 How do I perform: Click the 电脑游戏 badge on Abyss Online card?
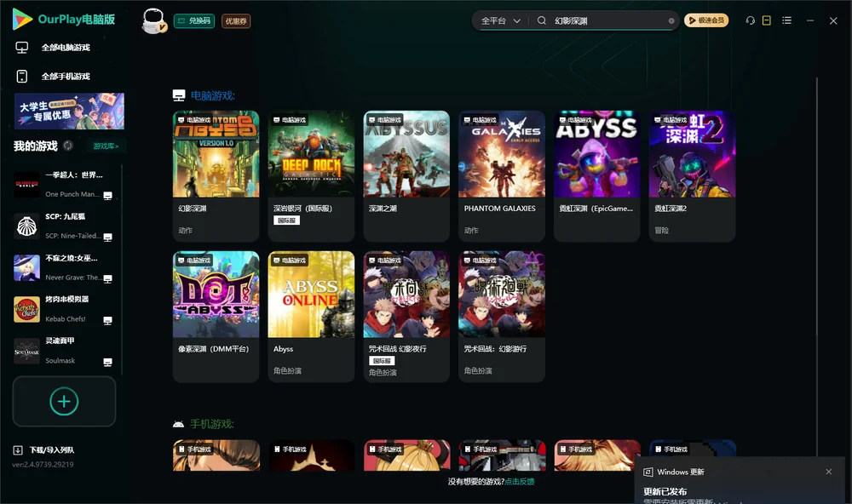tap(290, 261)
